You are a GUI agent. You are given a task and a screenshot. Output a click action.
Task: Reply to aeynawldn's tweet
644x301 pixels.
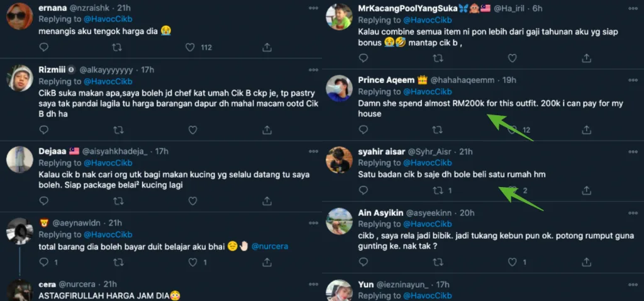click(44, 262)
